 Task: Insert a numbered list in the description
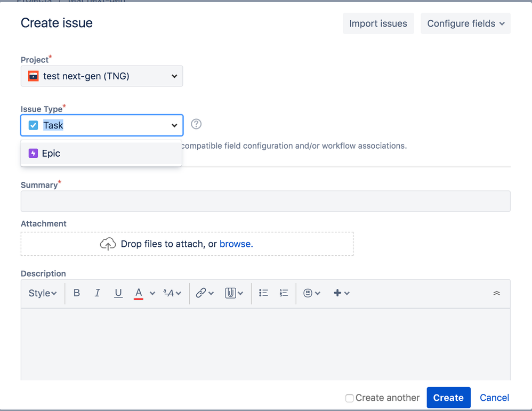pos(283,293)
